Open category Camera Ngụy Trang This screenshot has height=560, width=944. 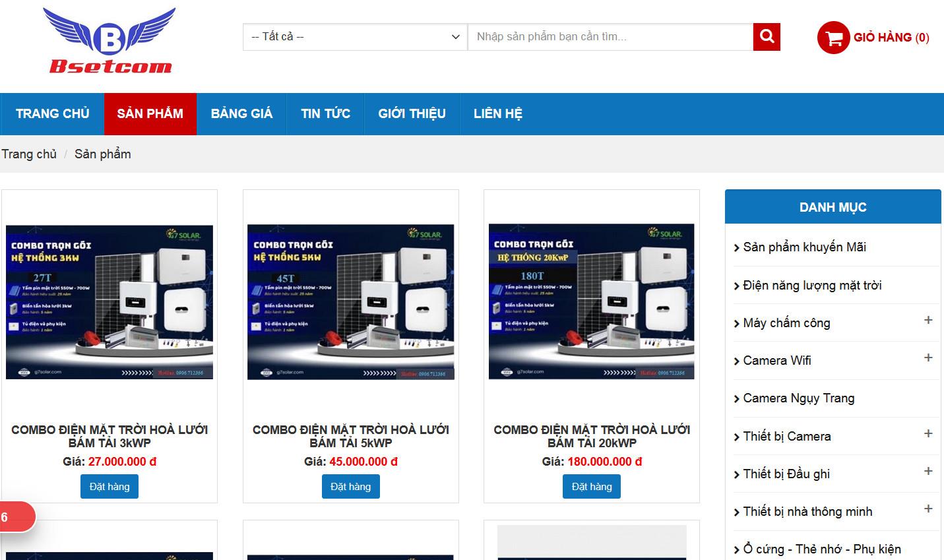(x=799, y=398)
